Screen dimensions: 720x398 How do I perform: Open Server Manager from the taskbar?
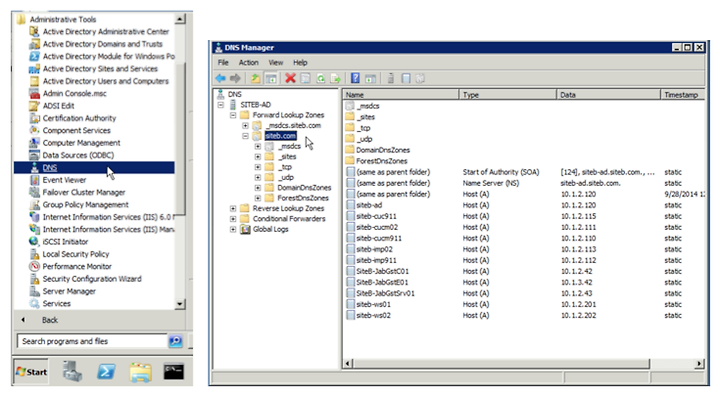click(x=73, y=371)
